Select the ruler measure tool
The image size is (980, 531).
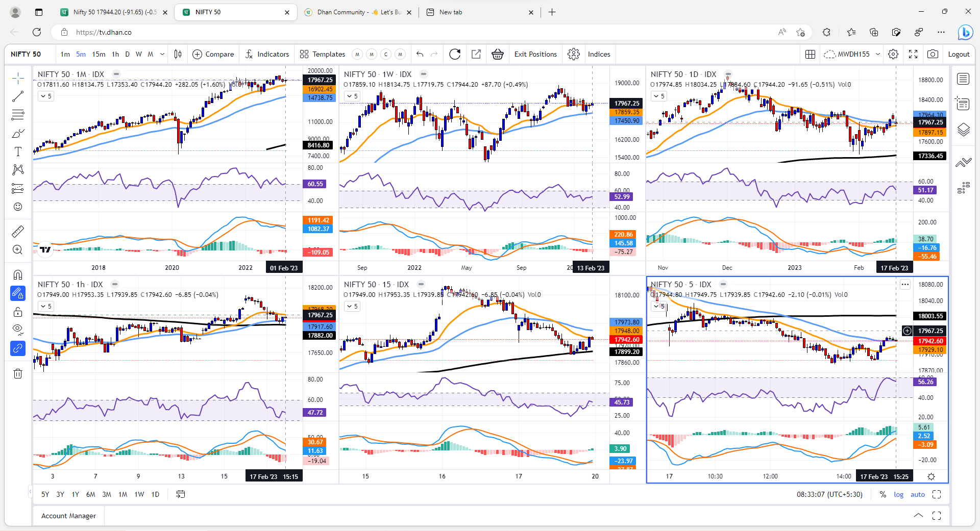(18, 232)
